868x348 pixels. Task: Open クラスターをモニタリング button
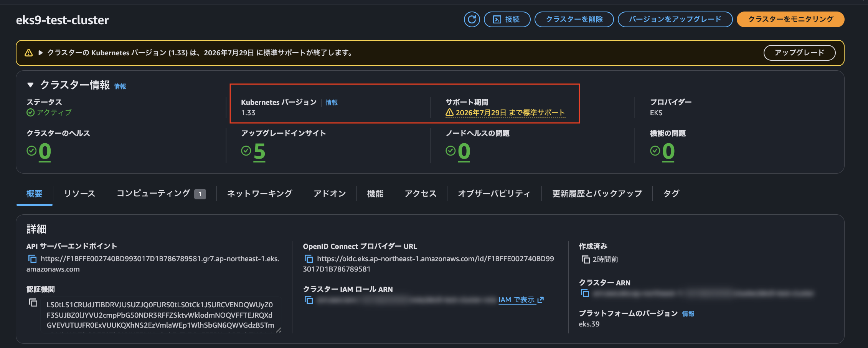pos(790,19)
